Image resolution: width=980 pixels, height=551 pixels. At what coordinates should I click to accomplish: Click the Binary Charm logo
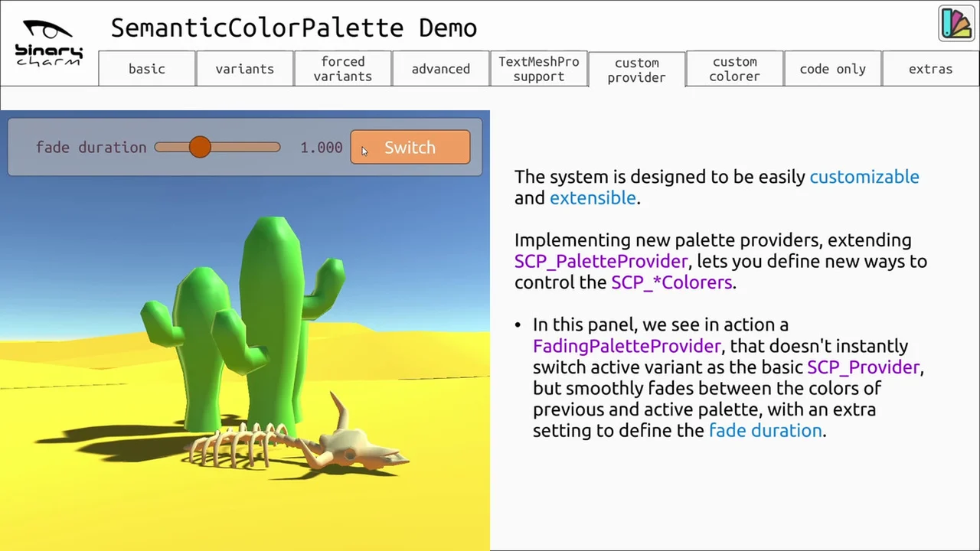48,43
